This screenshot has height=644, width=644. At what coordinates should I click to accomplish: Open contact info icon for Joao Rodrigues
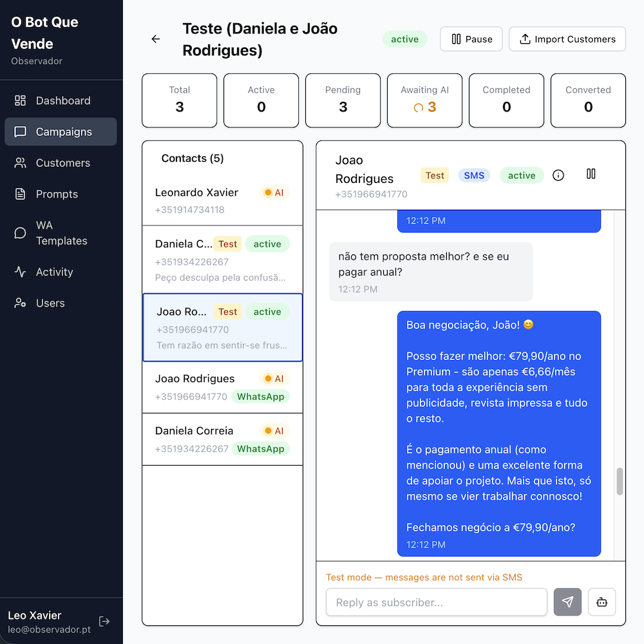pyautogui.click(x=558, y=175)
